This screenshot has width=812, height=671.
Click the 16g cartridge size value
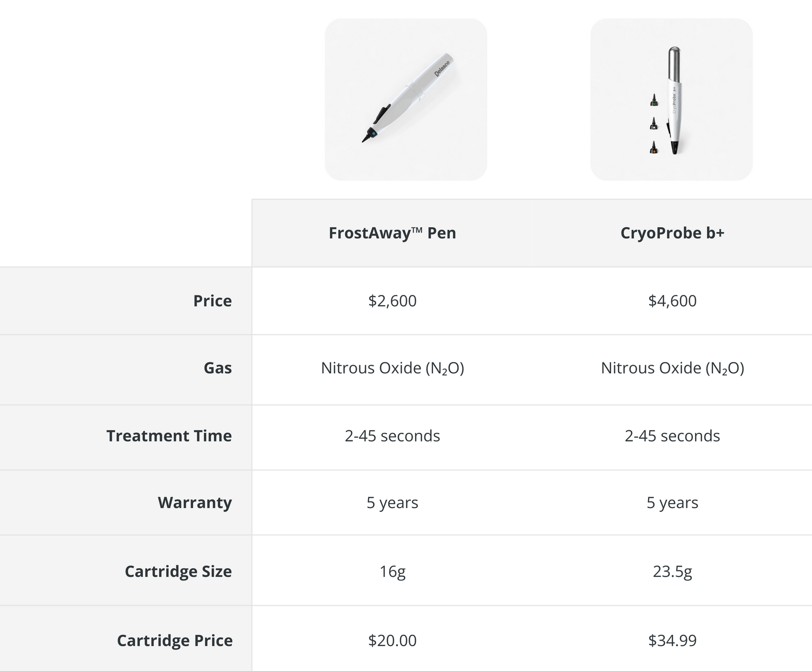392,571
